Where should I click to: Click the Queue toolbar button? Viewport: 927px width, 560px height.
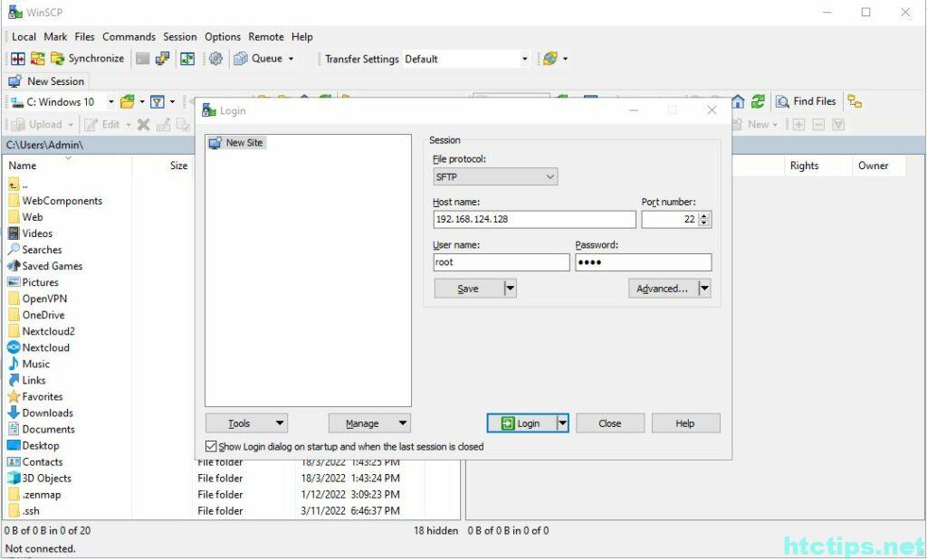258,59
